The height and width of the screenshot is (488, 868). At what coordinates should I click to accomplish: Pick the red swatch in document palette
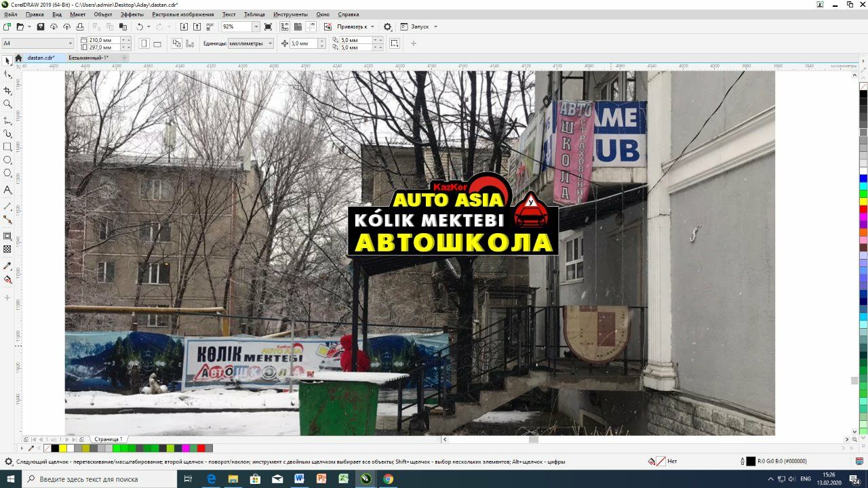[201, 448]
